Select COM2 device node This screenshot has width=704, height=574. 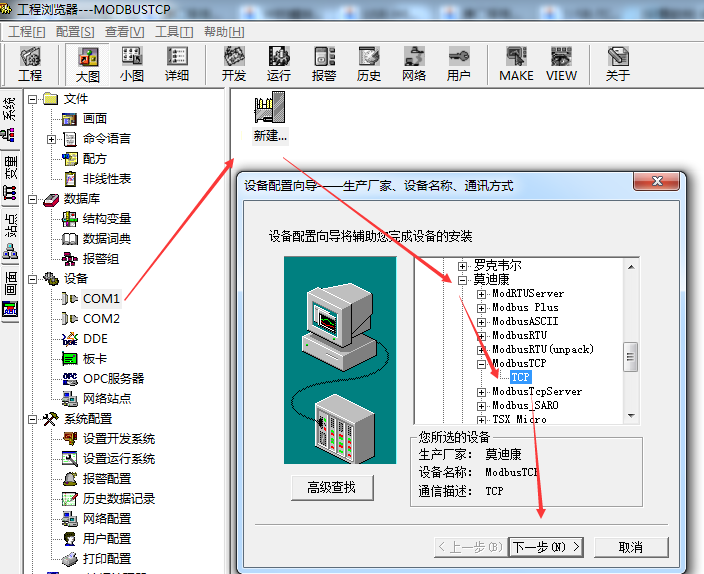coord(101,318)
